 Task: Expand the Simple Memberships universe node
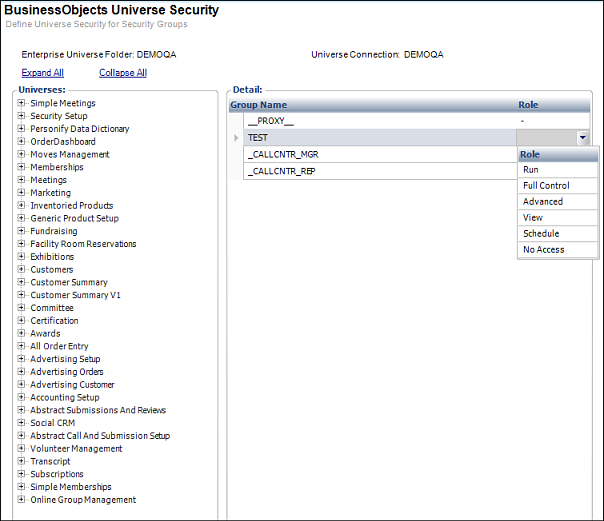pyautogui.click(x=21, y=487)
